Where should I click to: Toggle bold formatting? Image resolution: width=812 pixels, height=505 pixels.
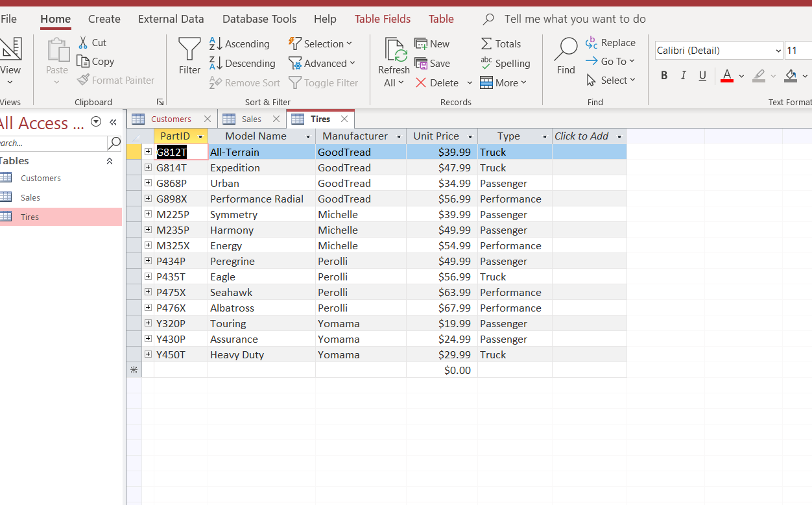pyautogui.click(x=663, y=75)
